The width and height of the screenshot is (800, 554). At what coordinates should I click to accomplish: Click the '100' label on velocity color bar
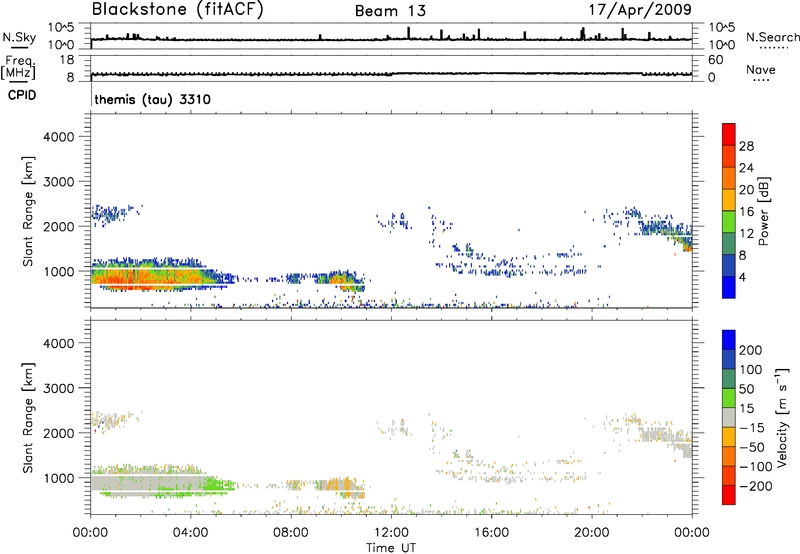pos(751,370)
